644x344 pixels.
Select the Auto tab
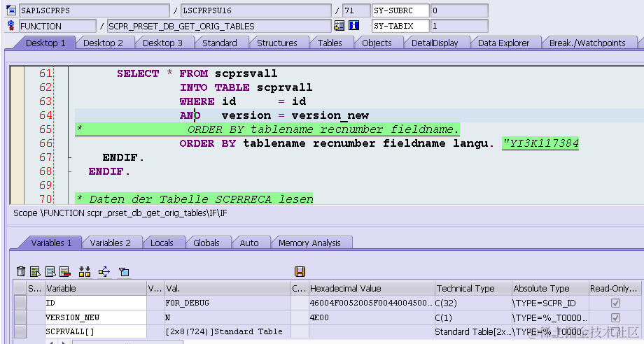pos(249,243)
